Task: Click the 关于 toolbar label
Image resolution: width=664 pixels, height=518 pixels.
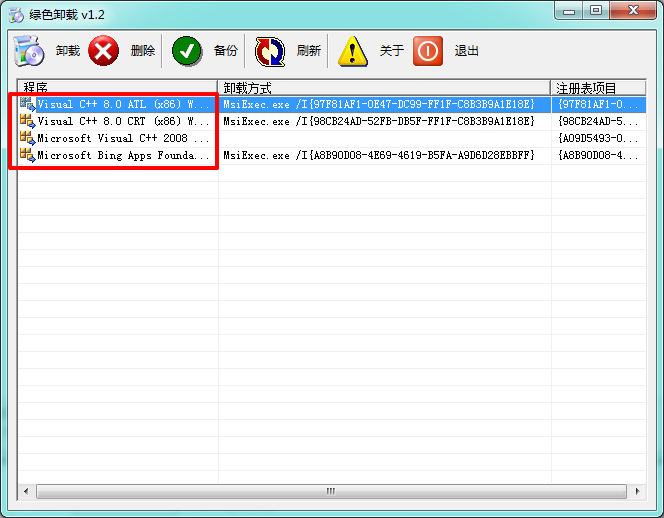Action: 392,51
